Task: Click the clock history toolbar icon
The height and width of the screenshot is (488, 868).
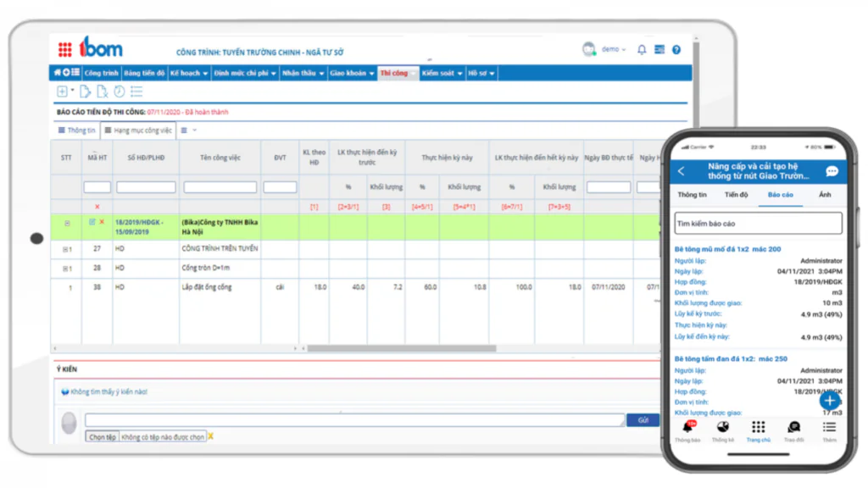Action: 119,91
